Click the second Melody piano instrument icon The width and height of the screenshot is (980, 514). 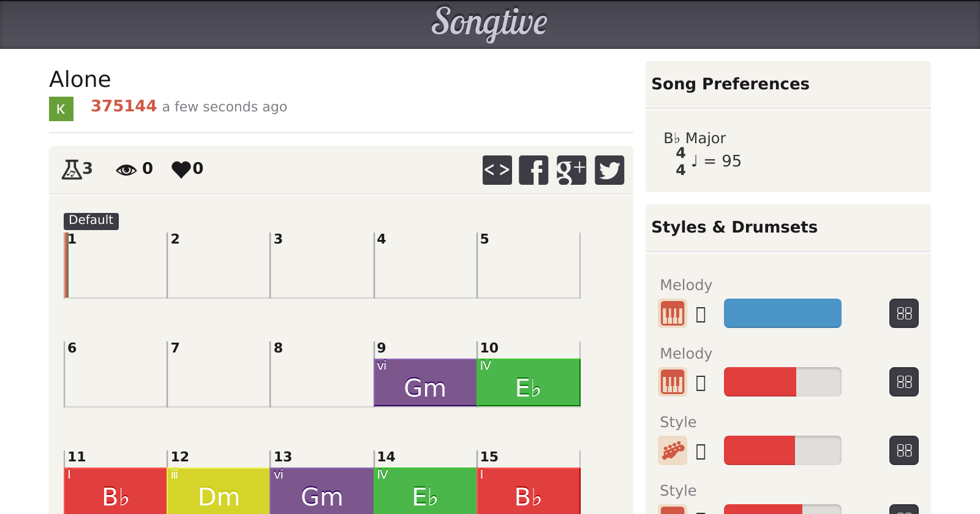click(672, 382)
